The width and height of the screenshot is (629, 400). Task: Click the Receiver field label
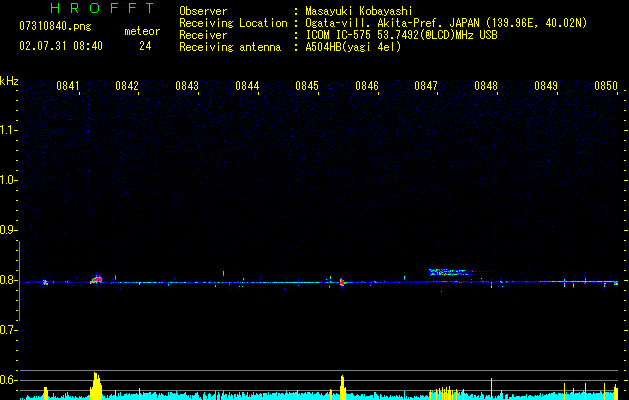coord(203,35)
